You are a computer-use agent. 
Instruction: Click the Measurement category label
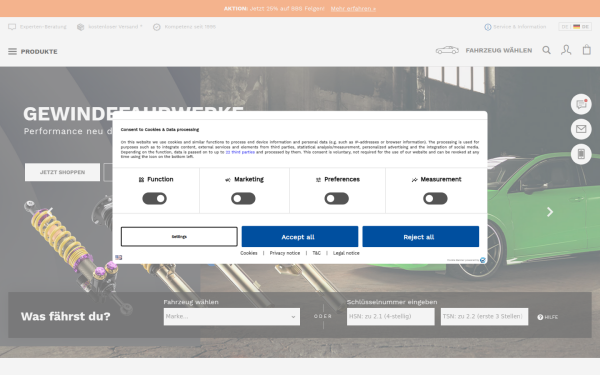(x=441, y=179)
